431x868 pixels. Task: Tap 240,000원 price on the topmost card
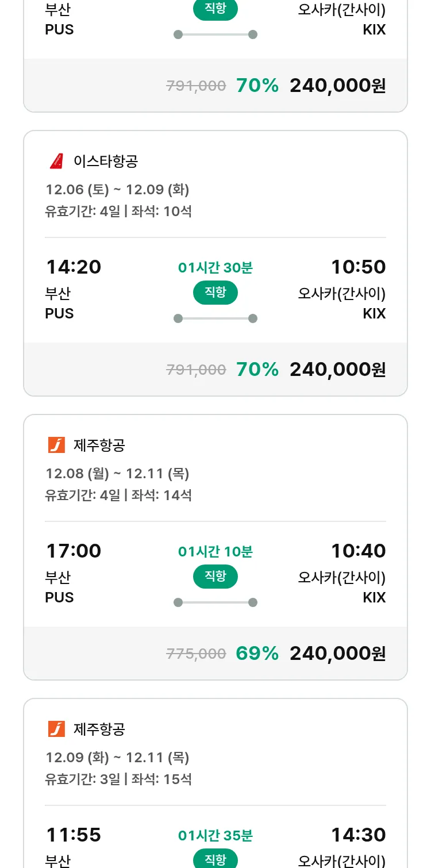pyautogui.click(x=337, y=86)
